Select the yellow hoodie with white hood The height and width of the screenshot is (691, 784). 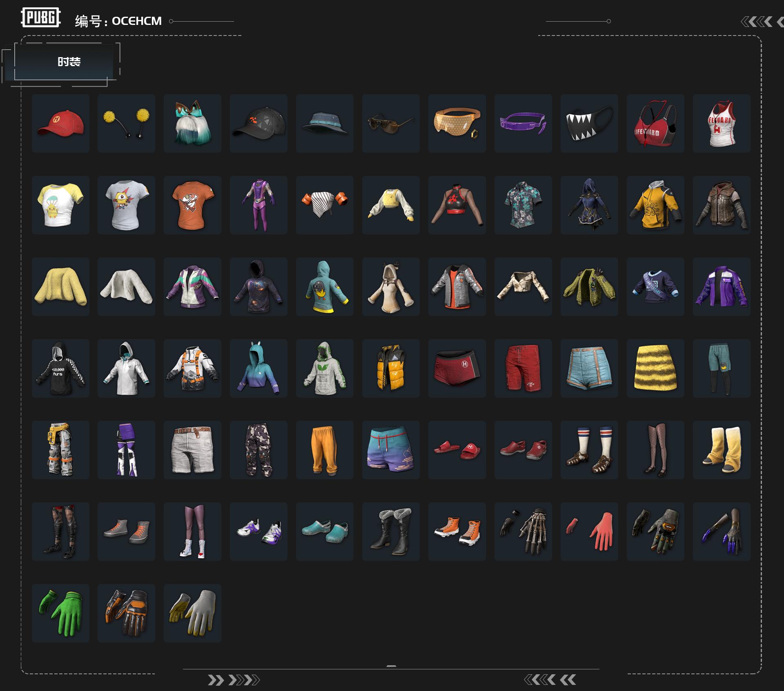pos(655,205)
